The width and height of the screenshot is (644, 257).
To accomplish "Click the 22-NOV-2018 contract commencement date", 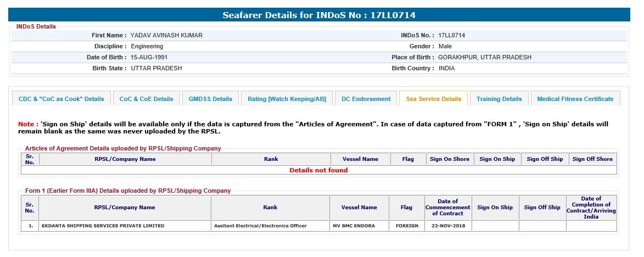I will click(448, 226).
